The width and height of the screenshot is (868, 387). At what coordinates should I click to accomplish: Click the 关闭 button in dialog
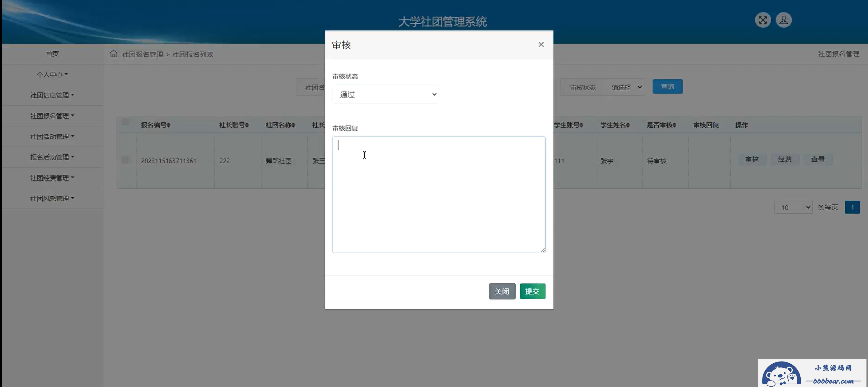tap(502, 291)
